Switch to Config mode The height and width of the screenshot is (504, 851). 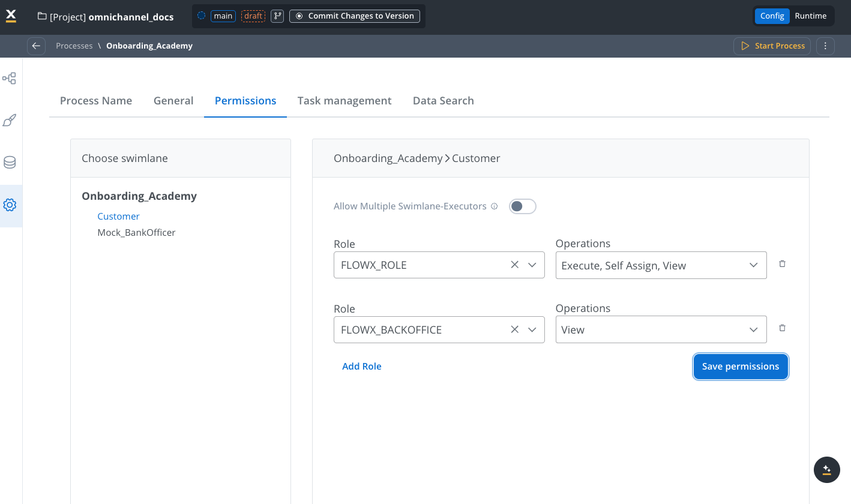(772, 16)
